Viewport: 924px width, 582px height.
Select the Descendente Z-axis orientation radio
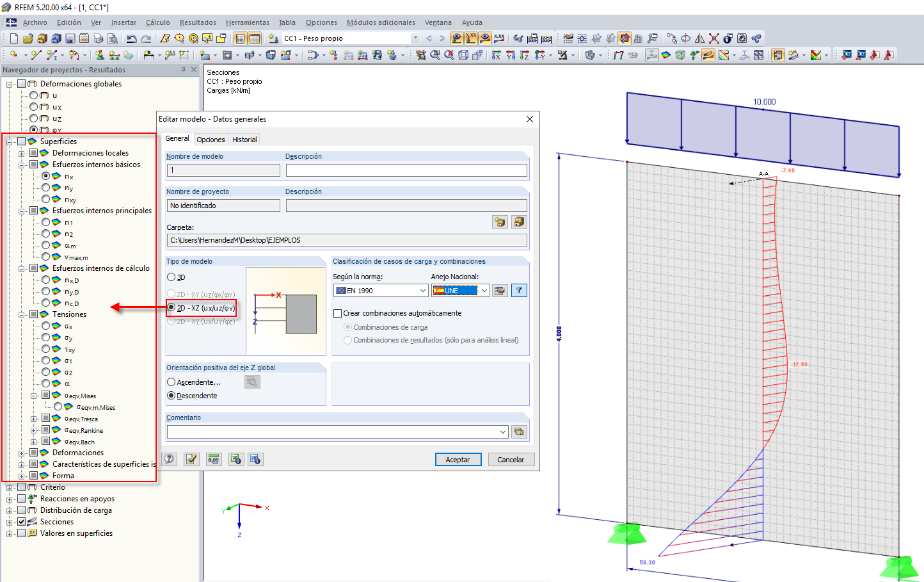tap(171, 396)
